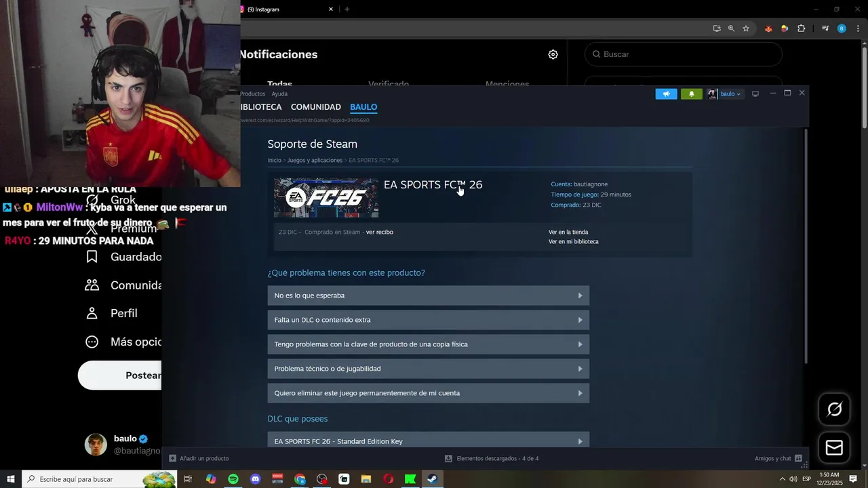The width and height of the screenshot is (868, 488).
Task: Click the Steam announcements megaphone button
Action: click(667, 94)
